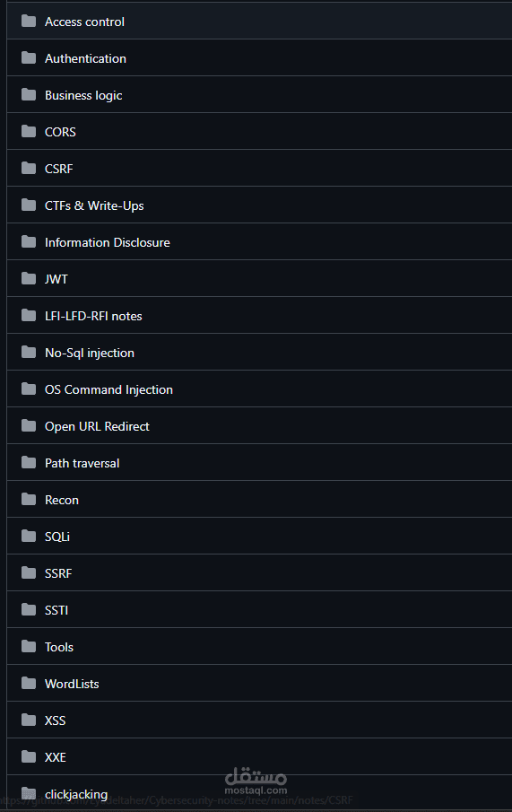Click the folder icon next to WordLists
The image size is (512, 812).
pos(29,683)
